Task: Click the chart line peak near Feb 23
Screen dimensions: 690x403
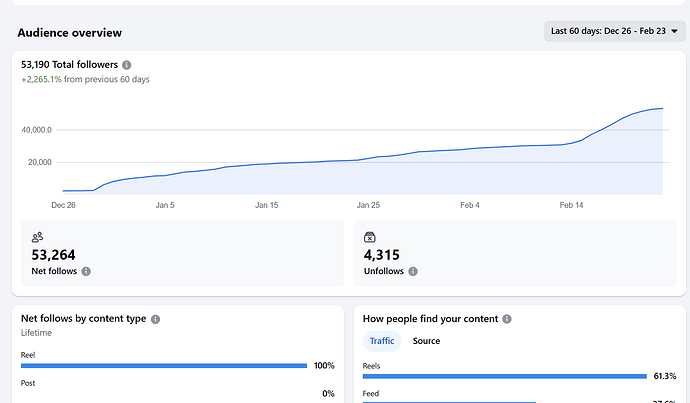Action: coord(661,108)
